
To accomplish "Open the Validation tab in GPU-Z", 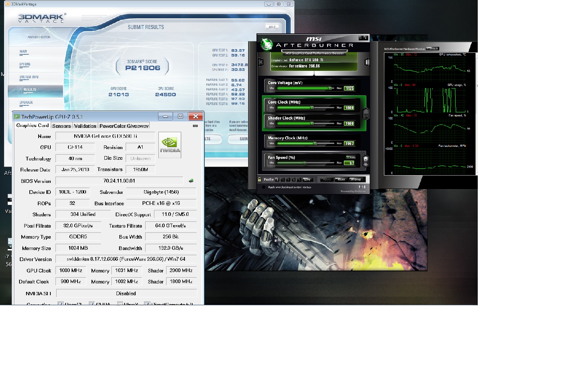I will 85,126.
